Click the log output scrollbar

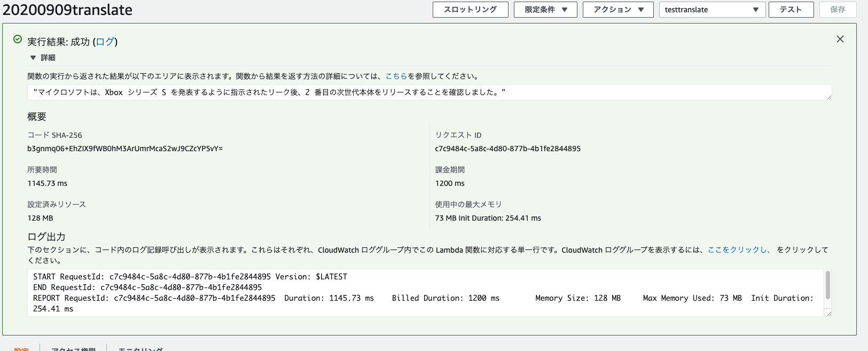tap(828, 285)
